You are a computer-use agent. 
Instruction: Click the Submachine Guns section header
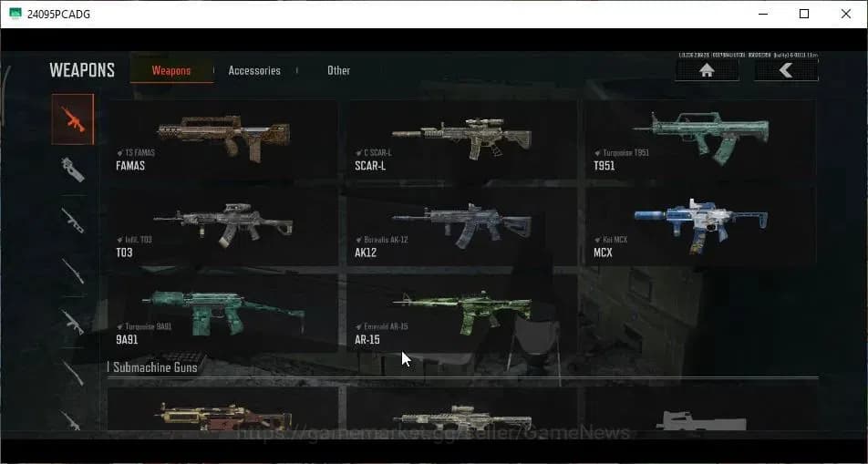pyautogui.click(x=155, y=367)
